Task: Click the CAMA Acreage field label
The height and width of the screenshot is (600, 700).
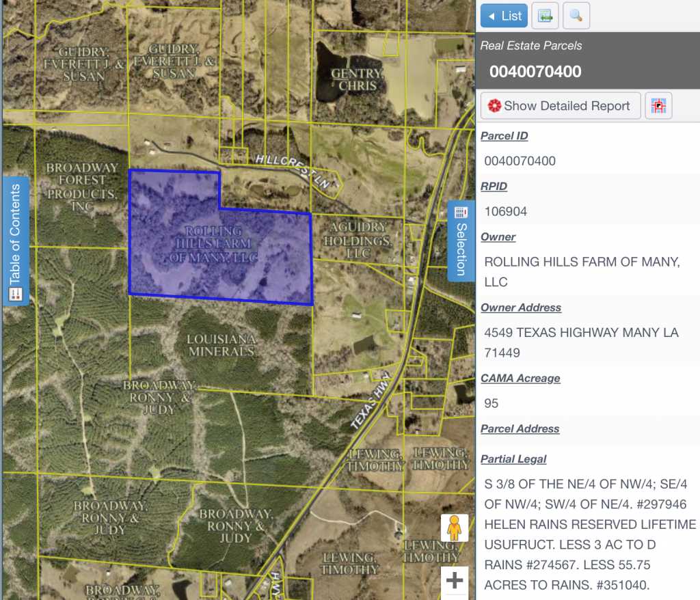Action: click(x=520, y=379)
